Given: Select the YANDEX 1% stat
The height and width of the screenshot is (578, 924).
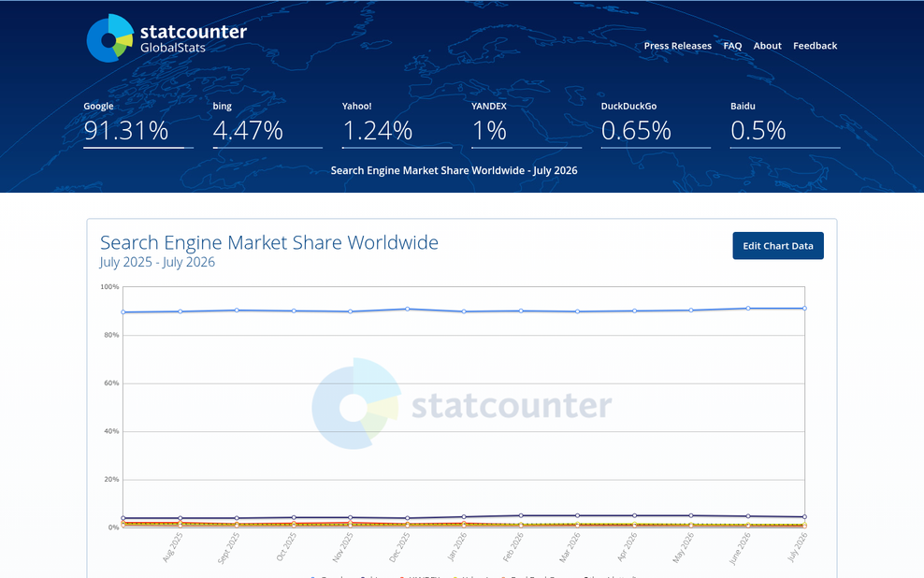Looking at the screenshot, I should pos(527,124).
